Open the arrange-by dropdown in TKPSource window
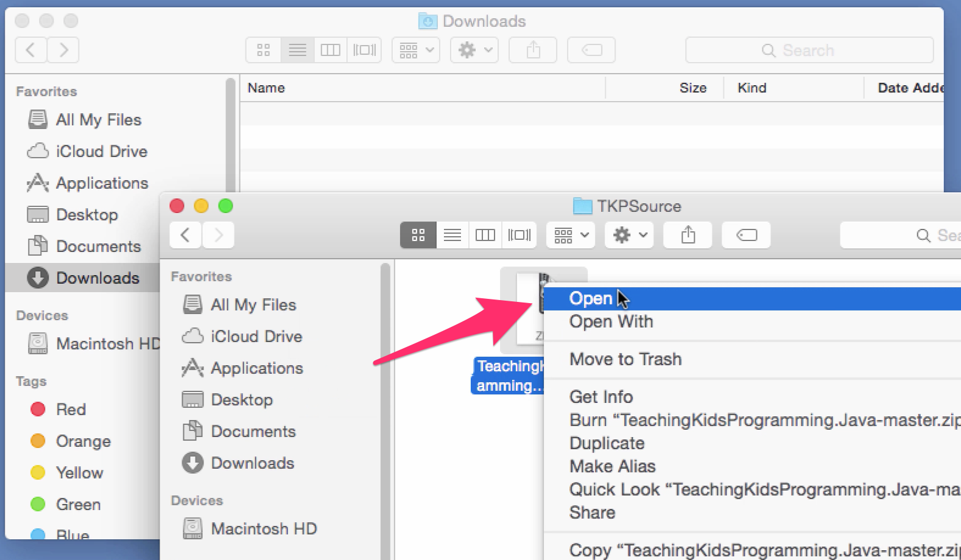961x560 pixels. pyautogui.click(x=571, y=235)
